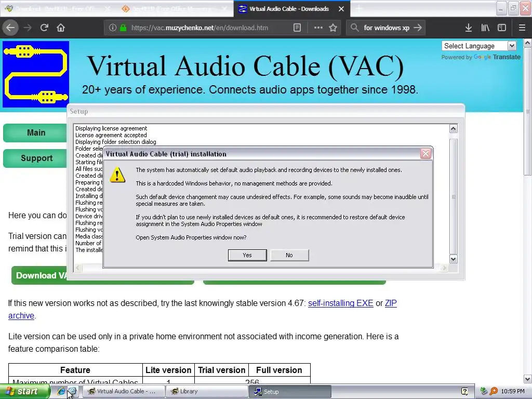Open the Main navigation button
The height and width of the screenshot is (399, 532).
coord(35,132)
